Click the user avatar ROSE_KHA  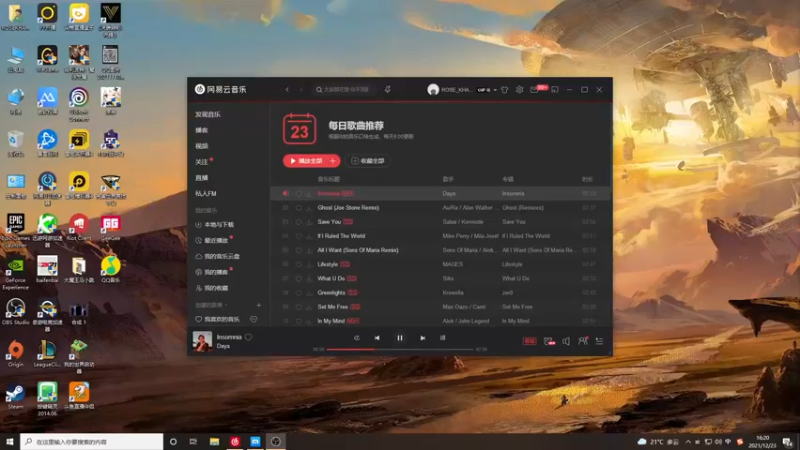point(433,90)
